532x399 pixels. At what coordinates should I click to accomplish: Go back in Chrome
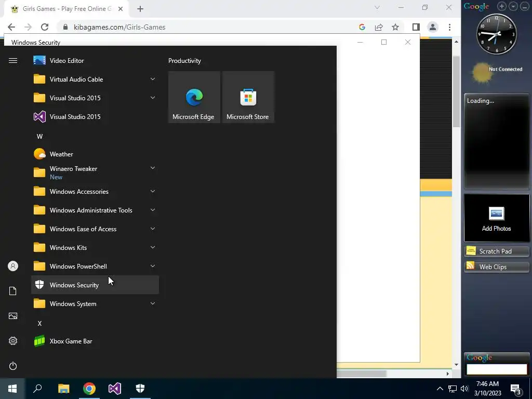(x=11, y=27)
